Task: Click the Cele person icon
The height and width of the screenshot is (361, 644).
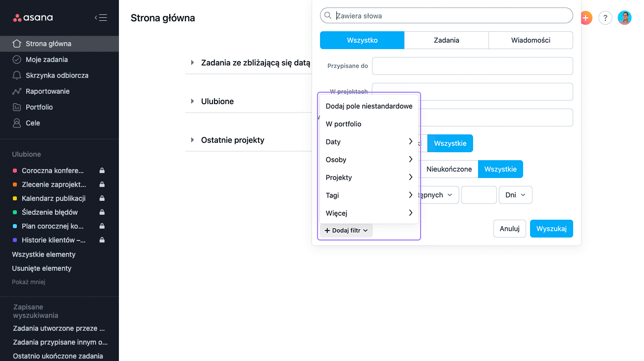Action: pos(17,123)
